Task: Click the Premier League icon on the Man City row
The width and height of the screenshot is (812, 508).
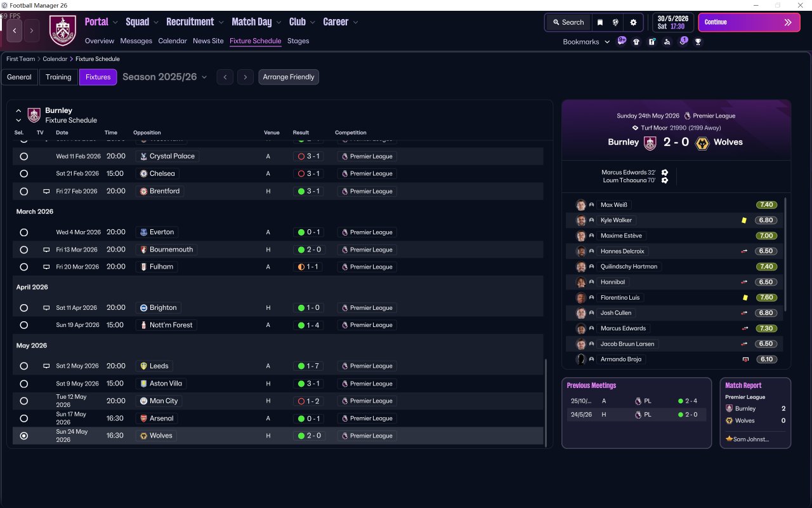Action: (344, 401)
